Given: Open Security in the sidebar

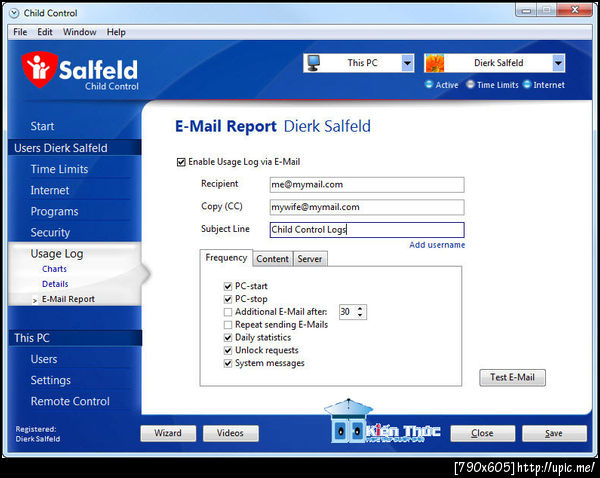Looking at the screenshot, I should coord(50,233).
